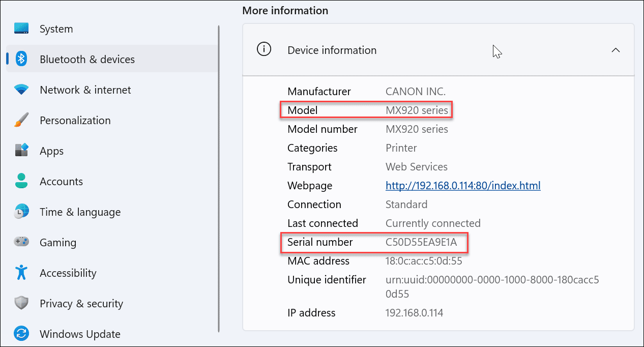This screenshot has height=347, width=644.
Task: Collapse the Device information section
Action: click(x=616, y=50)
